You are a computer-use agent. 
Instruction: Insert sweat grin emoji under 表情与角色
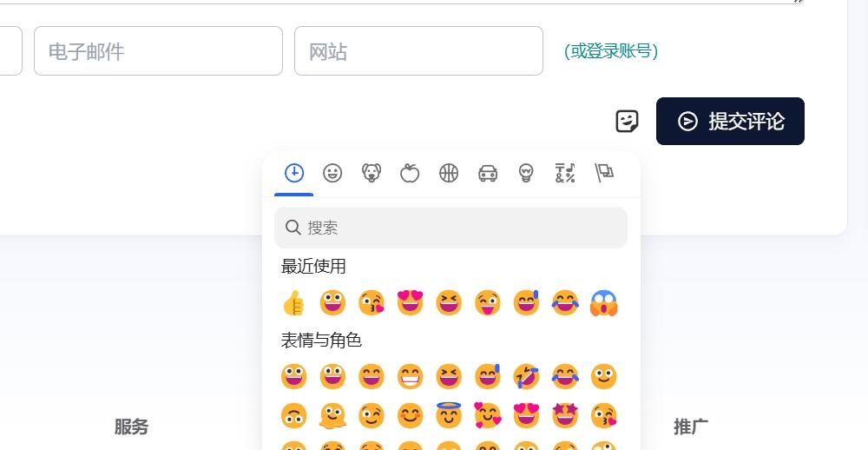tap(488, 377)
